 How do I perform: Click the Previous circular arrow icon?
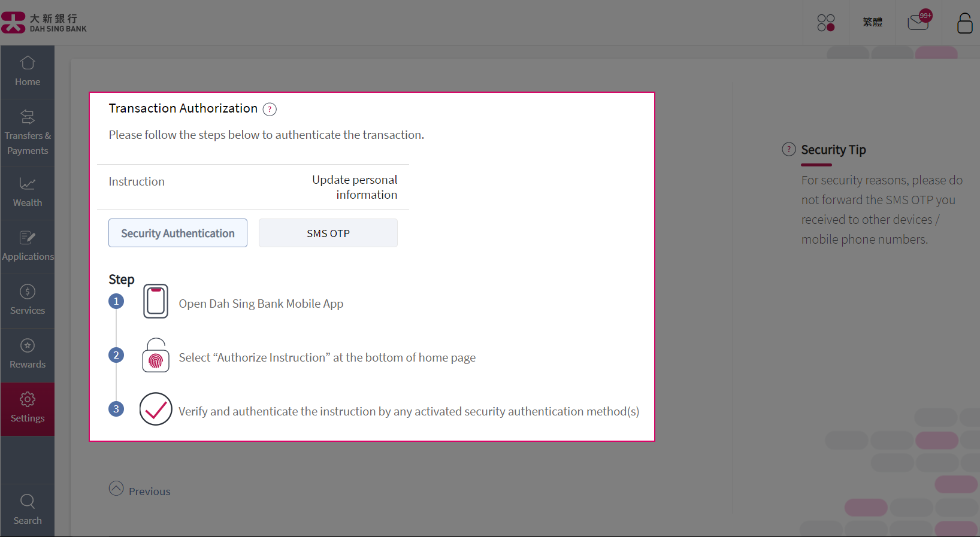pyautogui.click(x=116, y=489)
